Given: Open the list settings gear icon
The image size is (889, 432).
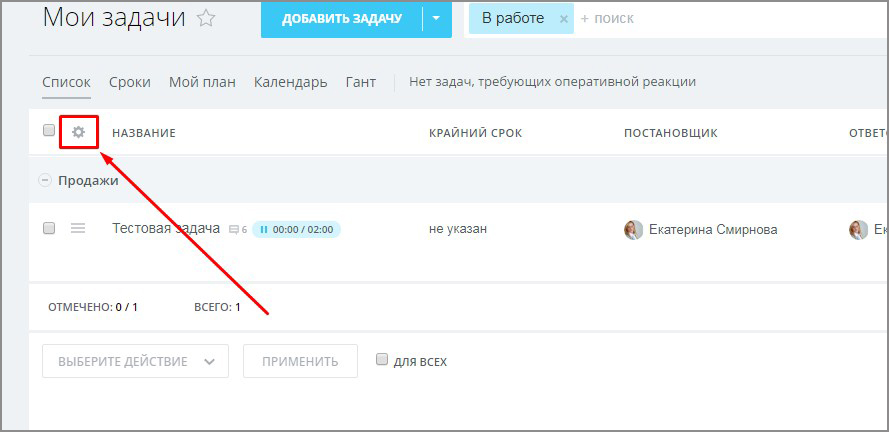Looking at the screenshot, I should pos(78,132).
